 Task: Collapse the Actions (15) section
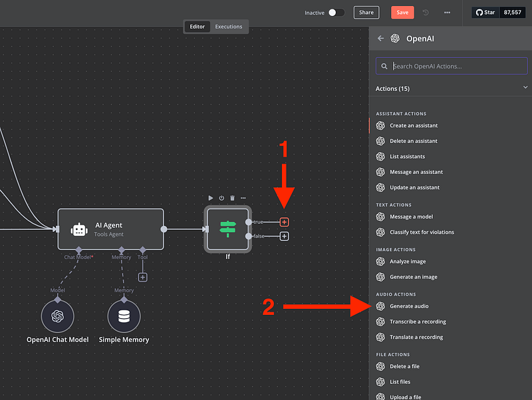pyautogui.click(x=525, y=88)
